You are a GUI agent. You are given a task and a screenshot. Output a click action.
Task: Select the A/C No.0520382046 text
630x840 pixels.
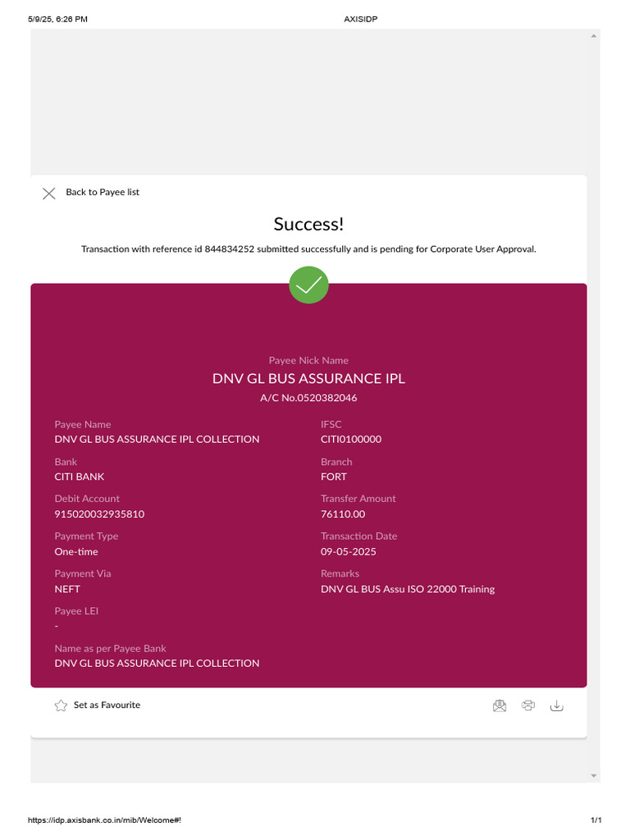tap(308, 398)
